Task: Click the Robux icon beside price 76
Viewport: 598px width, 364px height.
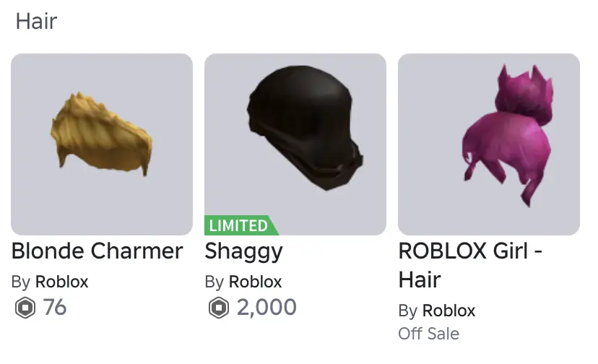Action: click(x=25, y=308)
